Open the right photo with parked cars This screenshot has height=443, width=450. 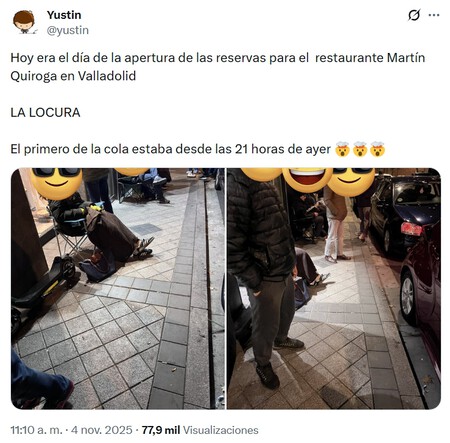coord(334,289)
